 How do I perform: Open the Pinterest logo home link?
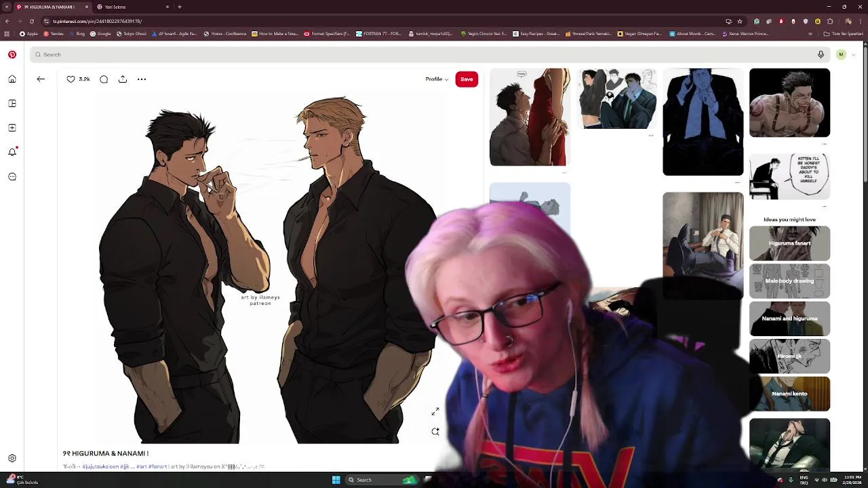pos(12,55)
